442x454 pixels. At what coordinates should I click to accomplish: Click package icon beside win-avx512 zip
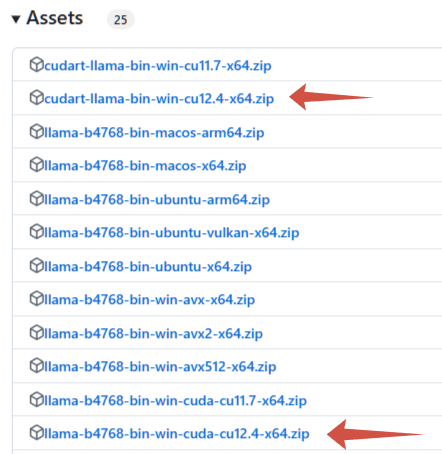(37, 366)
